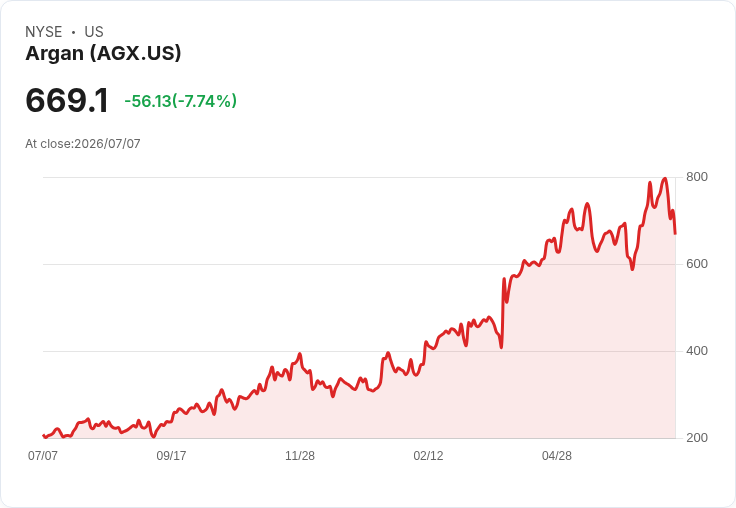Click the 600 y-axis price label

697,264
